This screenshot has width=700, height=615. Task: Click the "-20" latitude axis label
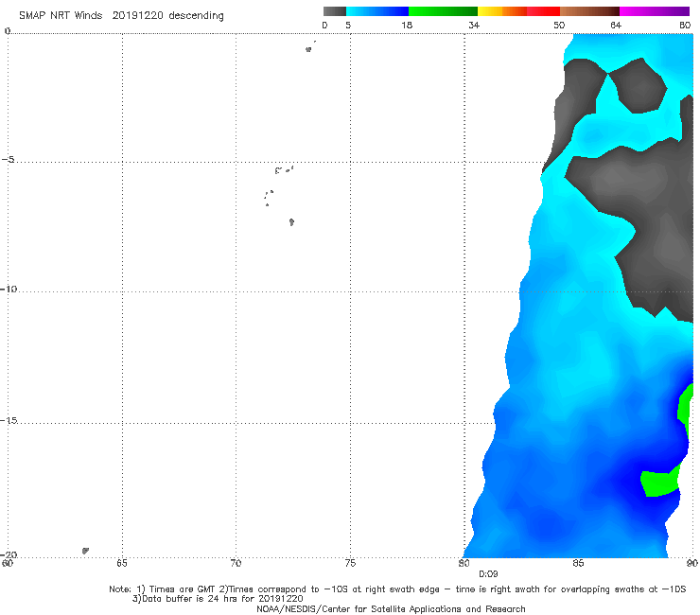9,554
